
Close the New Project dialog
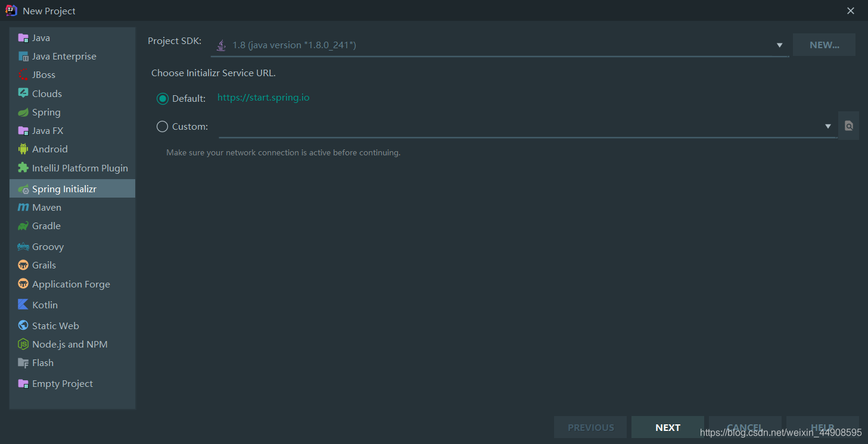pos(851,11)
